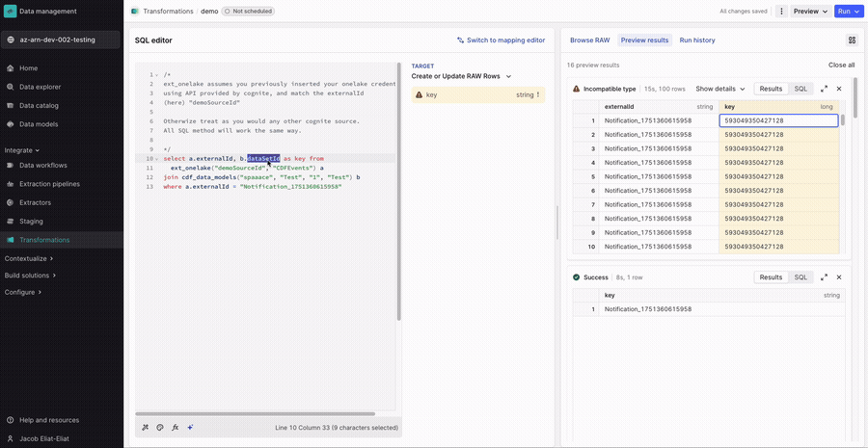Click line 13 in the SQL editor
This screenshot has width=868, height=448.
(x=253, y=188)
